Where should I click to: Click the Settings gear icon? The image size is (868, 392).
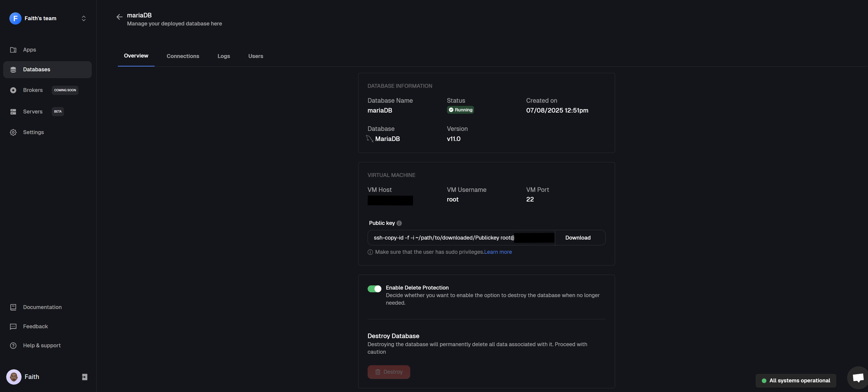(x=13, y=132)
